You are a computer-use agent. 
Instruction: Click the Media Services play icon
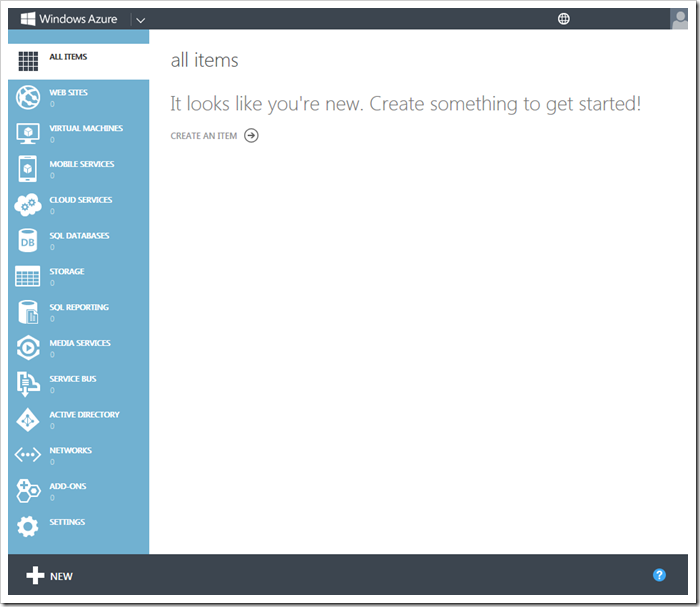pos(28,348)
